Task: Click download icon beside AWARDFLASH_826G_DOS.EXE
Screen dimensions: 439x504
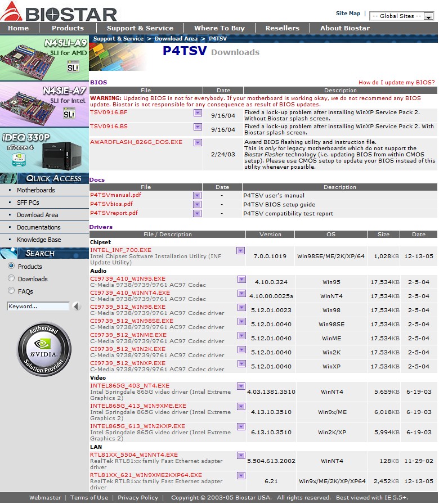Action: pos(198,142)
